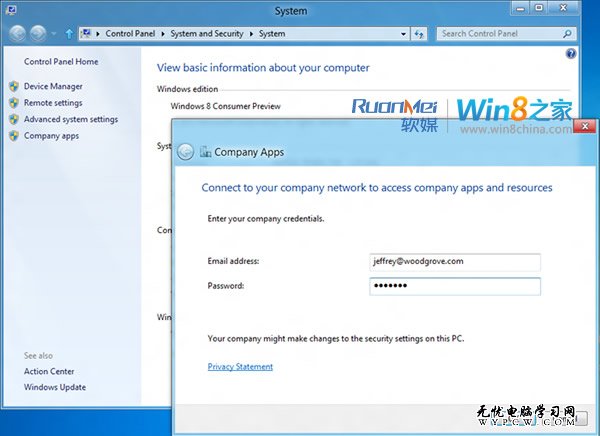Minimize the System window
The width and height of the screenshot is (600, 436).
[x=520, y=8]
